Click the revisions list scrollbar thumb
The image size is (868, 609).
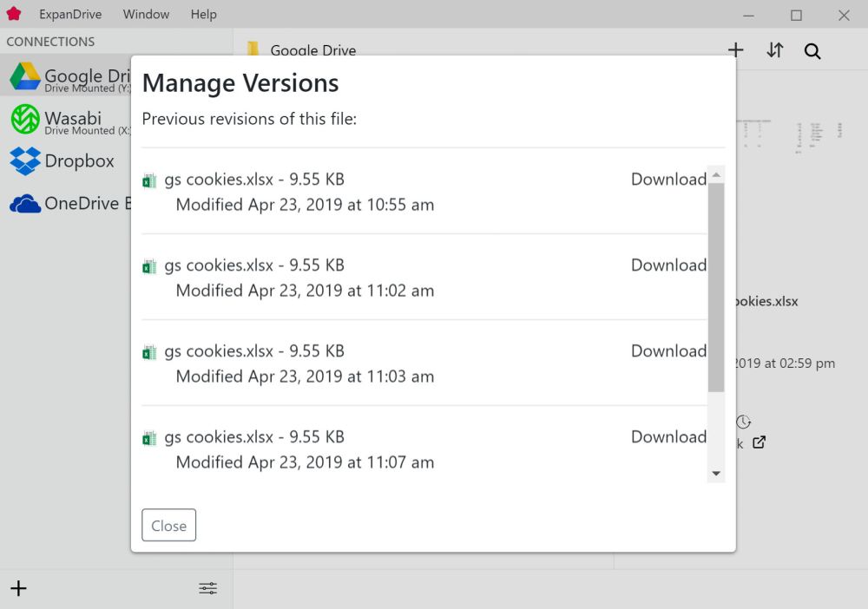pyautogui.click(x=716, y=286)
